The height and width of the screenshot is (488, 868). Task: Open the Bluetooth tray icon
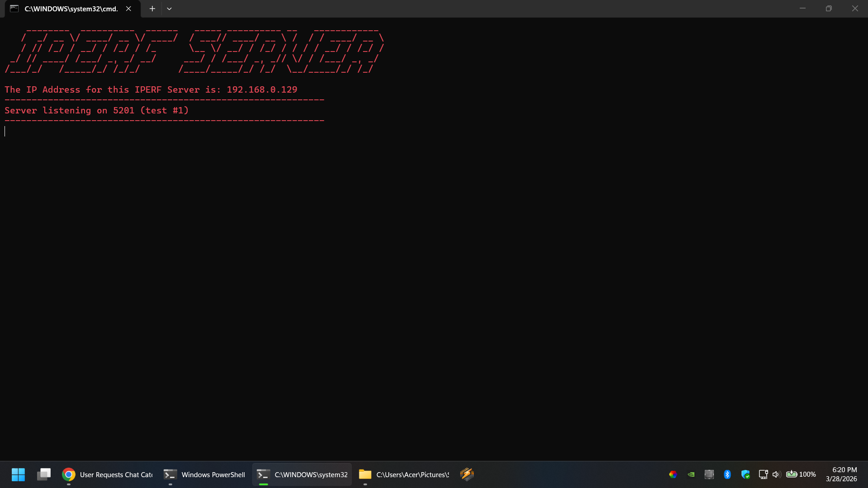point(727,474)
